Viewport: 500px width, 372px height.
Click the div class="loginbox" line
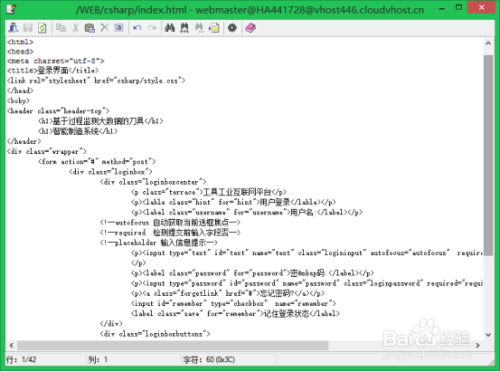111,172
